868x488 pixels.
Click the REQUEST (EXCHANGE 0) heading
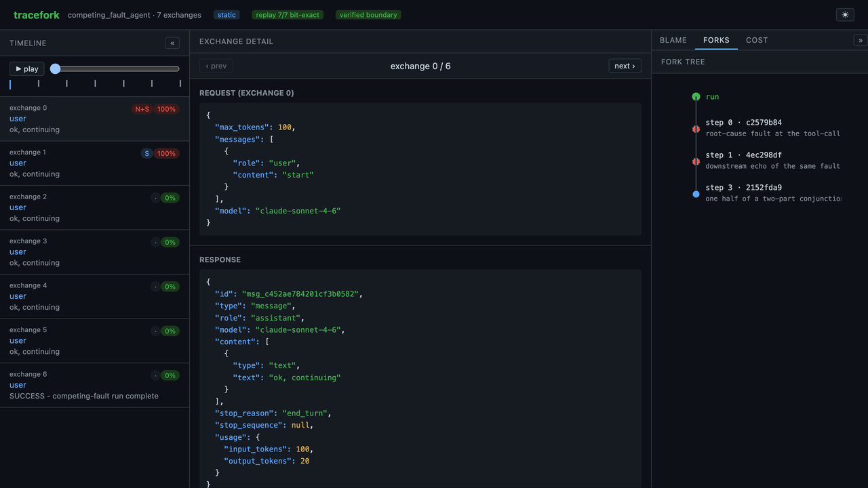pos(247,93)
